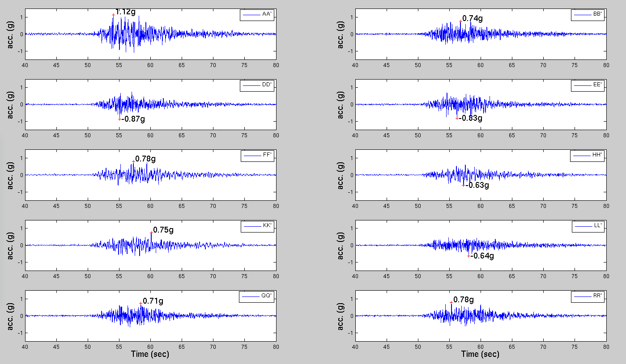Click the red peak marker in HH' plot
This screenshot has height=364, width=626.
(x=463, y=185)
